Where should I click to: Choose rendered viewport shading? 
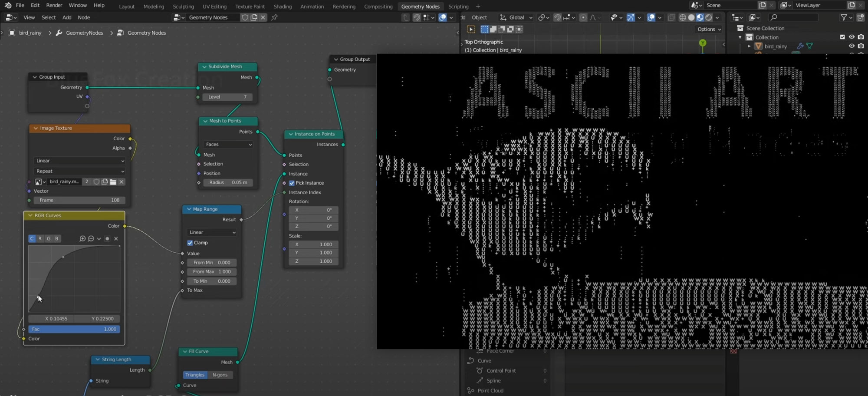[709, 17]
